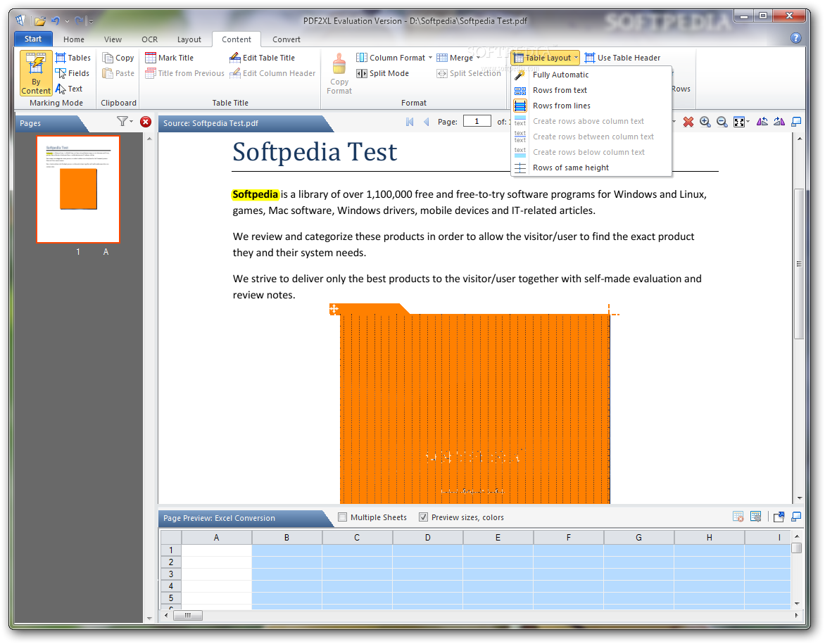Zoom in with magnifier plus icon

click(x=705, y=122)
